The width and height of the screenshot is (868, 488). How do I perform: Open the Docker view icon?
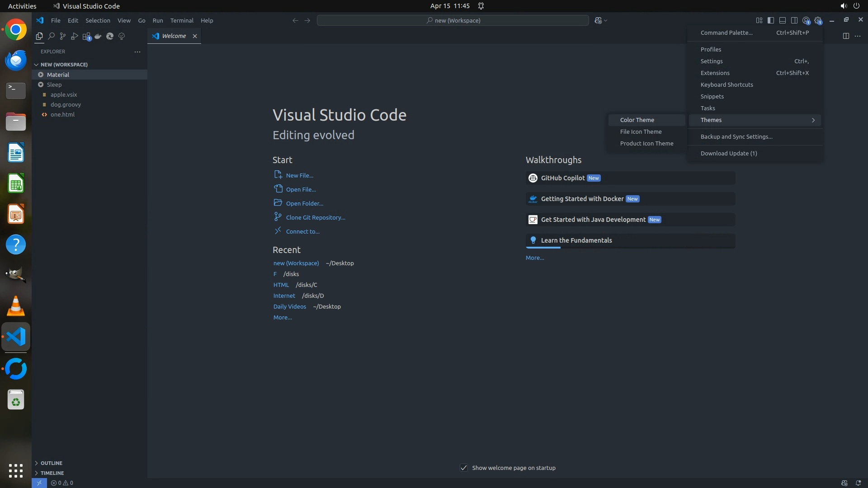(x=98, y=36)
